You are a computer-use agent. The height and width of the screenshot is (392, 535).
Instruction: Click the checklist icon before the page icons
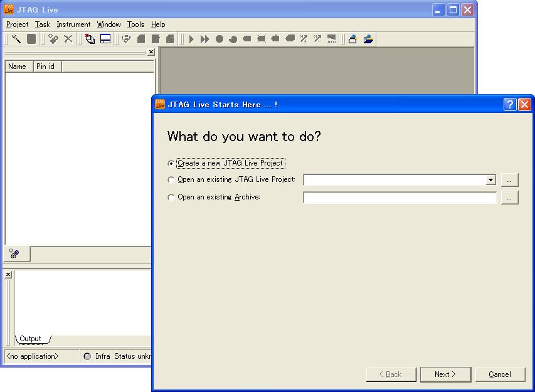tap(127, 39)
